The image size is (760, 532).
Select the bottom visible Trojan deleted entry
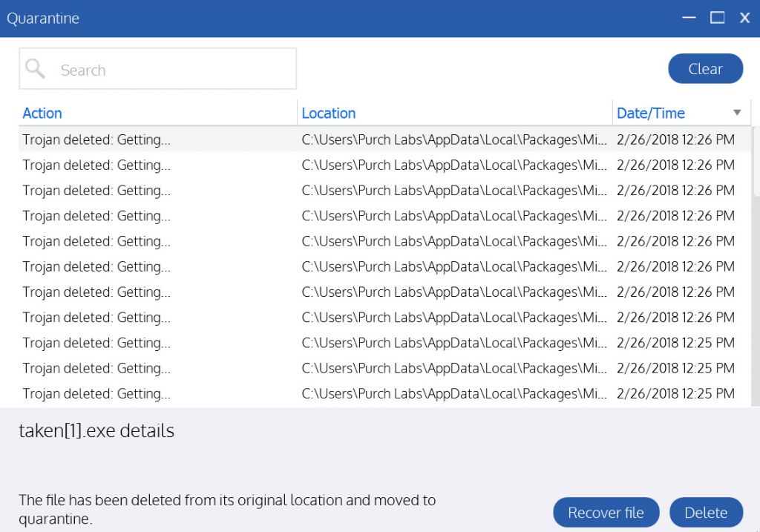pyautogui.click(x=96, y=393)
